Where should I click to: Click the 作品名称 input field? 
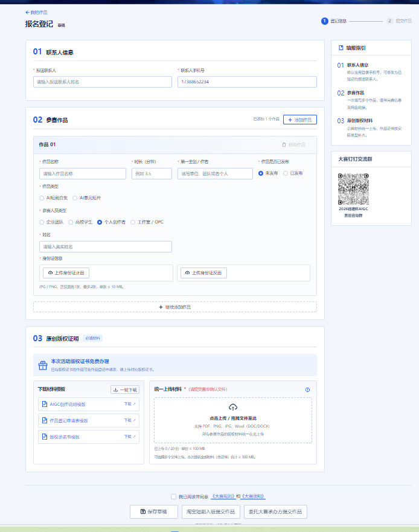[83, 173]
